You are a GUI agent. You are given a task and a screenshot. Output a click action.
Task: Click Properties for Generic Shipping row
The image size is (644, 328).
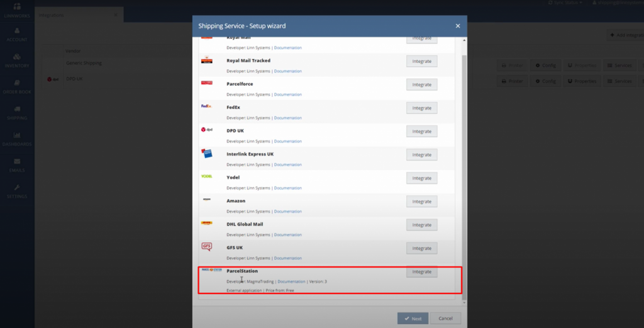coord(582,65)
